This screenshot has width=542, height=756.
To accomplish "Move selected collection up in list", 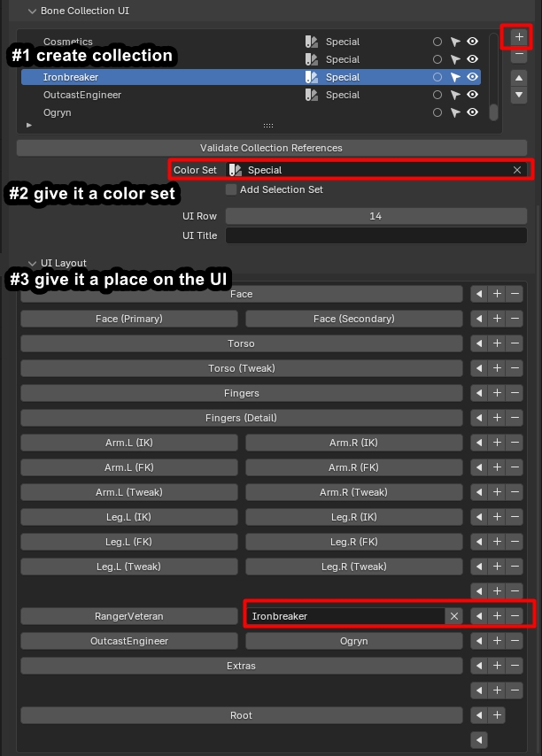I will click(519, 78).
